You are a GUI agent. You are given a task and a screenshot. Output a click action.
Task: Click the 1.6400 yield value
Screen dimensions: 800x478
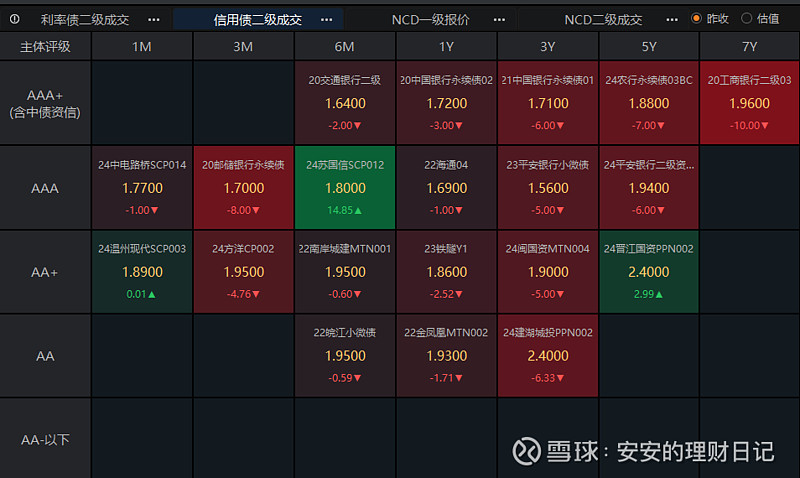345,104
